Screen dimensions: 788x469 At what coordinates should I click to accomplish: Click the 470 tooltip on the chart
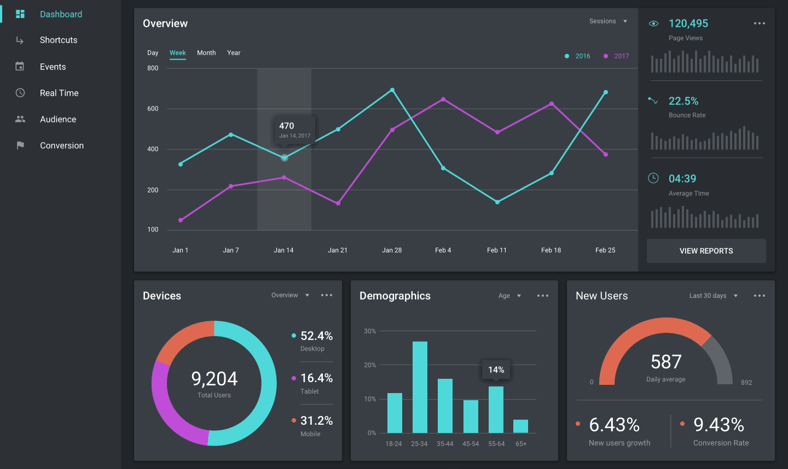click(294, 130)
